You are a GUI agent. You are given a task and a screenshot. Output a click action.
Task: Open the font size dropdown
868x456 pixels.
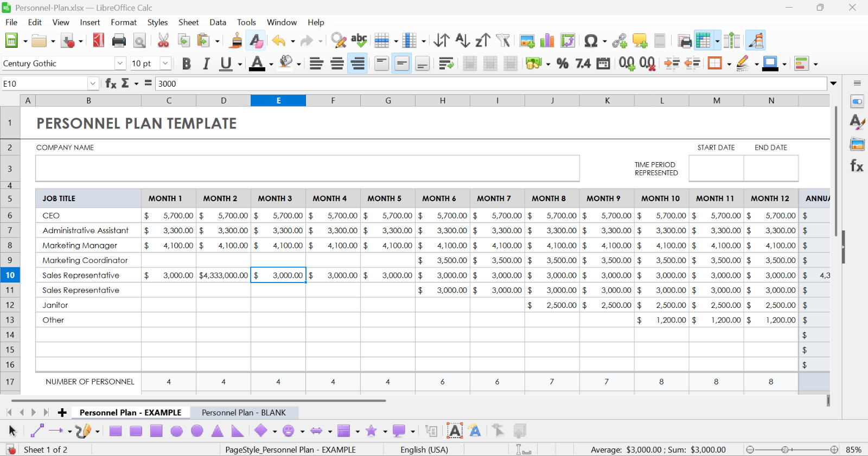[x=165, y=63]
